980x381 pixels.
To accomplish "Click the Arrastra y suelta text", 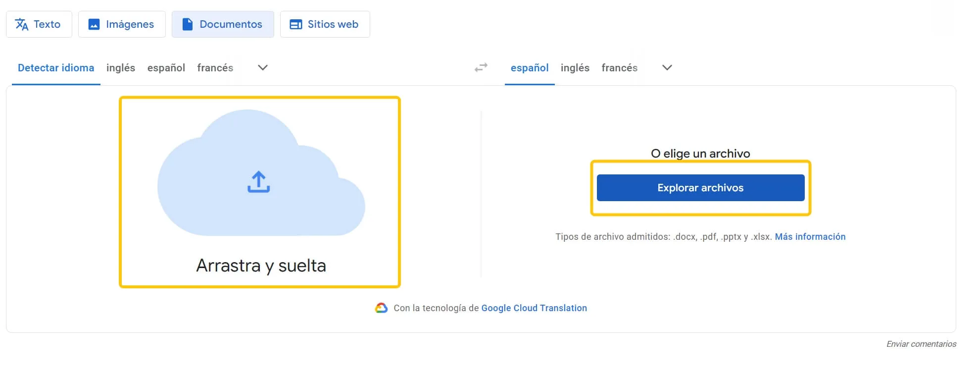I will coord(261,266).
